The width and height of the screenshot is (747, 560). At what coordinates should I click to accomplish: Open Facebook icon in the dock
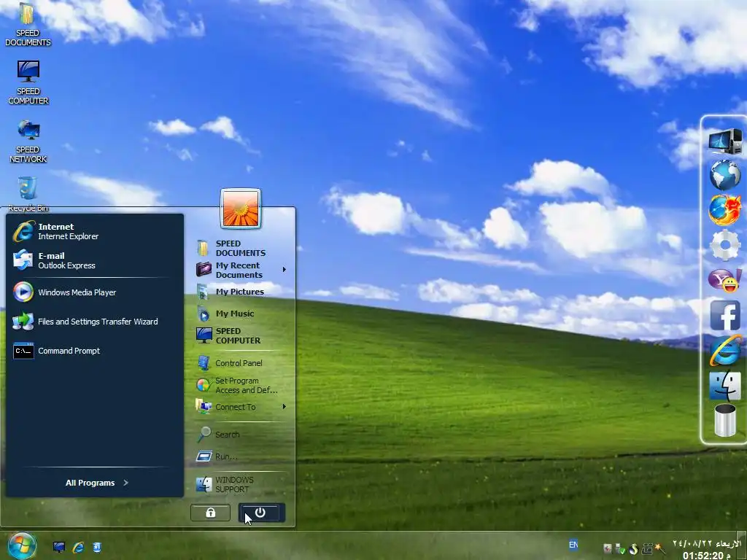click(x=725, y=315)
